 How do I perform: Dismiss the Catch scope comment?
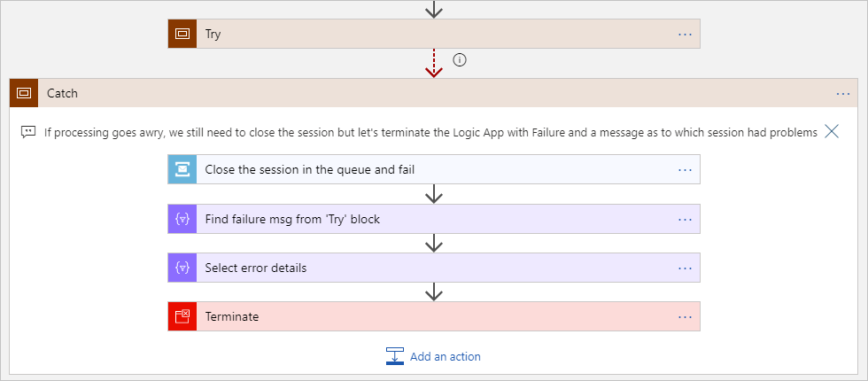point(832,132)
